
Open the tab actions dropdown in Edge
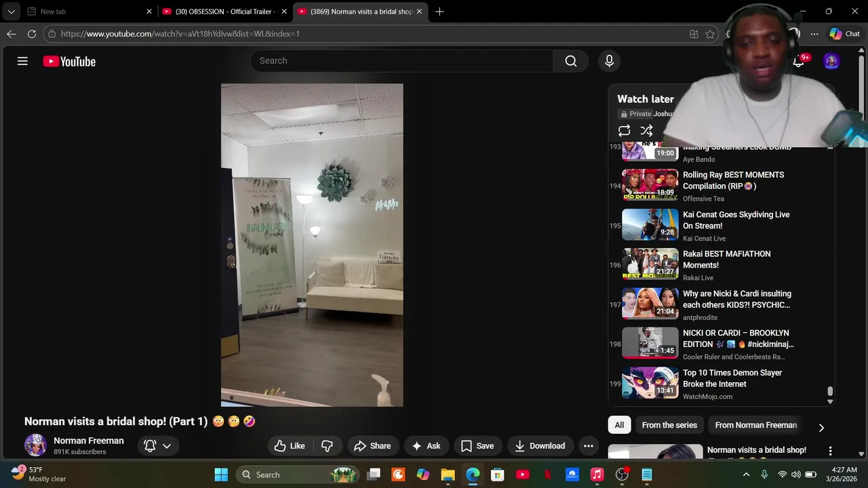pos(11,12)
